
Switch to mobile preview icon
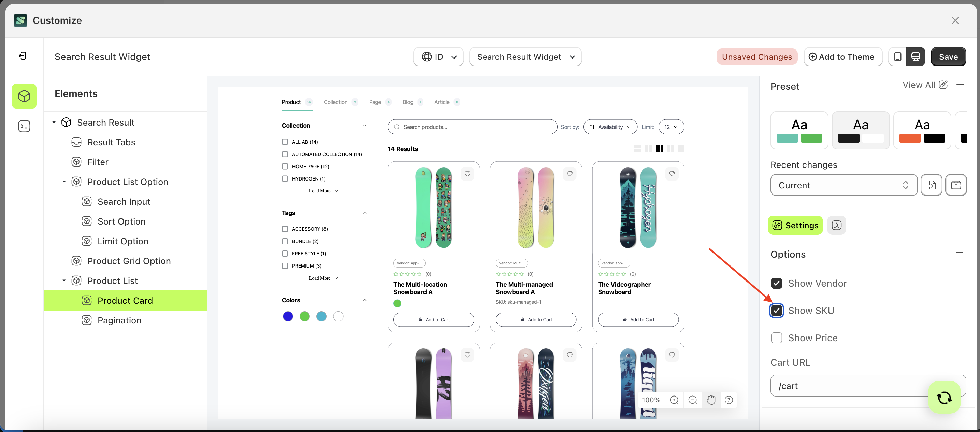[897, 56]
